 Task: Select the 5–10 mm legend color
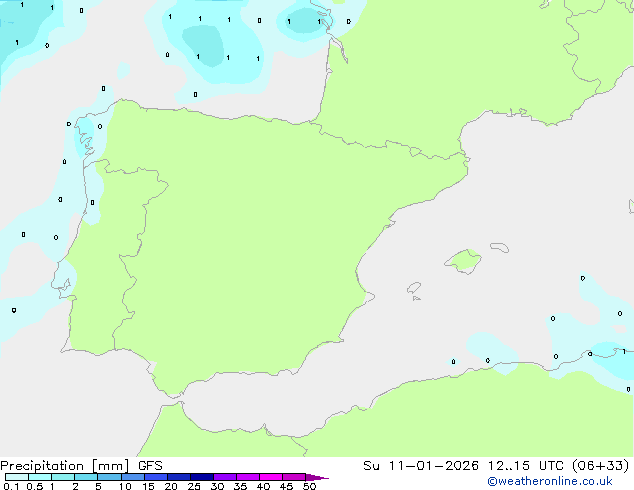pos(109,477)
